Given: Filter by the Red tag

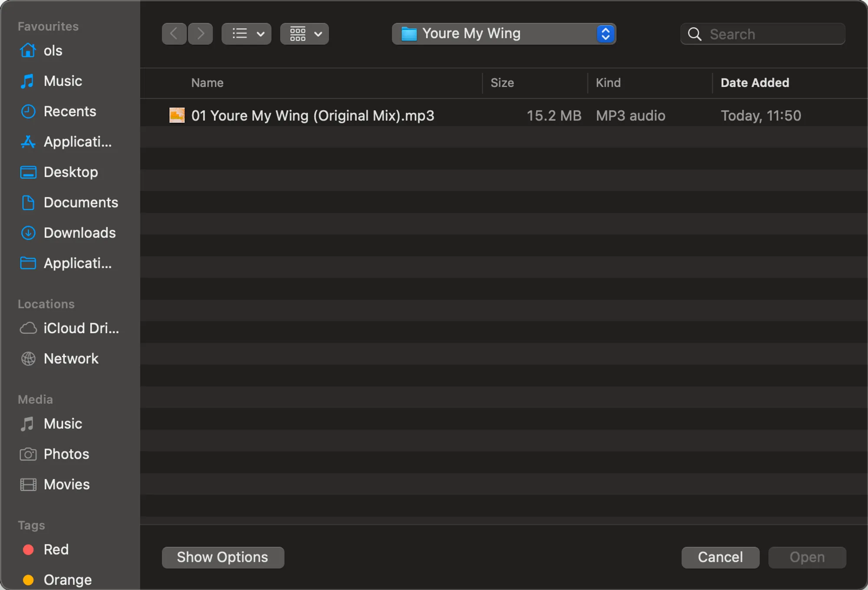Looking at the screenshot, I should (x=56, y=550).
